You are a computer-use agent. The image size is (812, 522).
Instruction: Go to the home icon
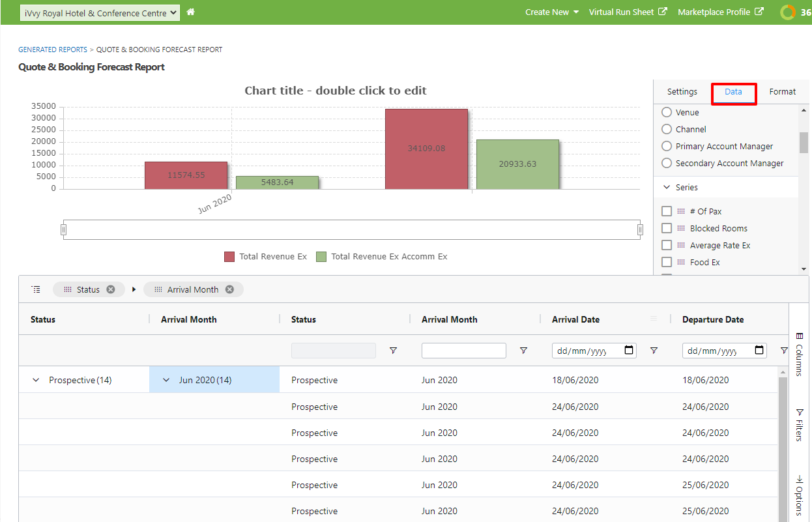tap(191, 12)
